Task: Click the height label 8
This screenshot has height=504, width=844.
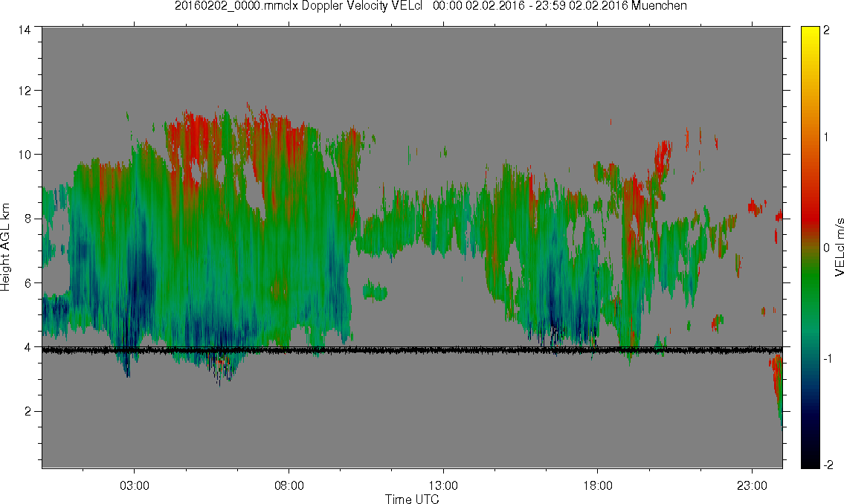Action: coord(27,219)
